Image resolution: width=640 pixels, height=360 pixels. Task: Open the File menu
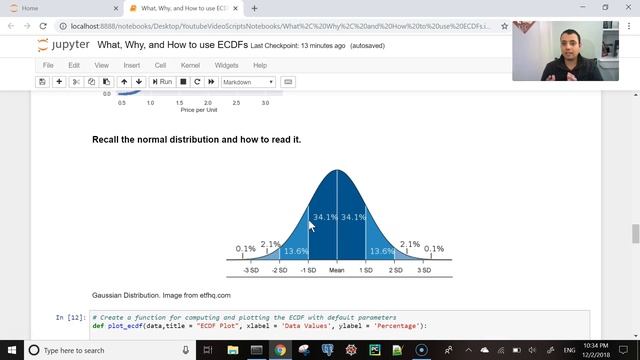point(48,65)
